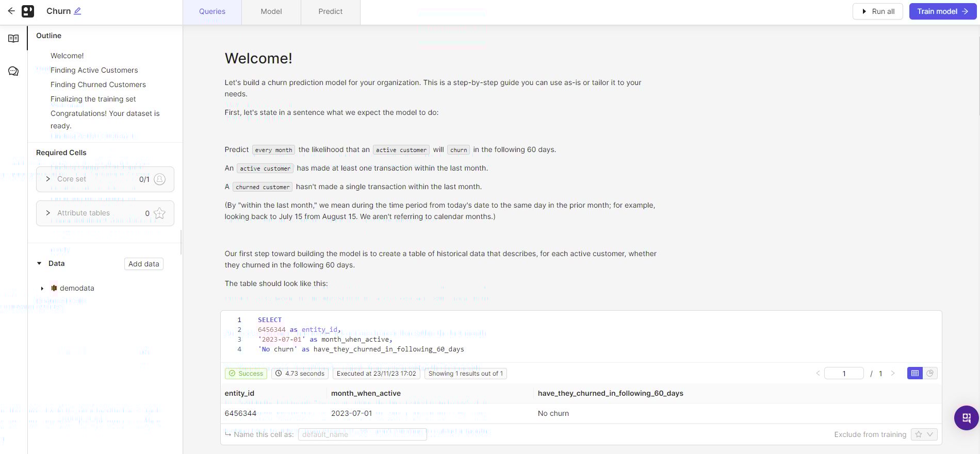
Task: Switch results to table view
Action: coord(915,373)
